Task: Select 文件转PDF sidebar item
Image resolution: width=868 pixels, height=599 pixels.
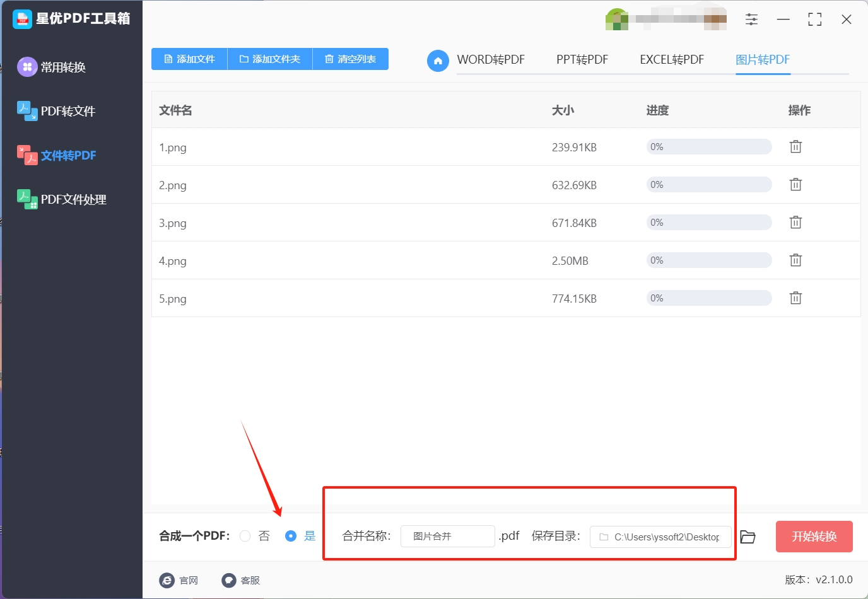Action: (x=57, y=155)
